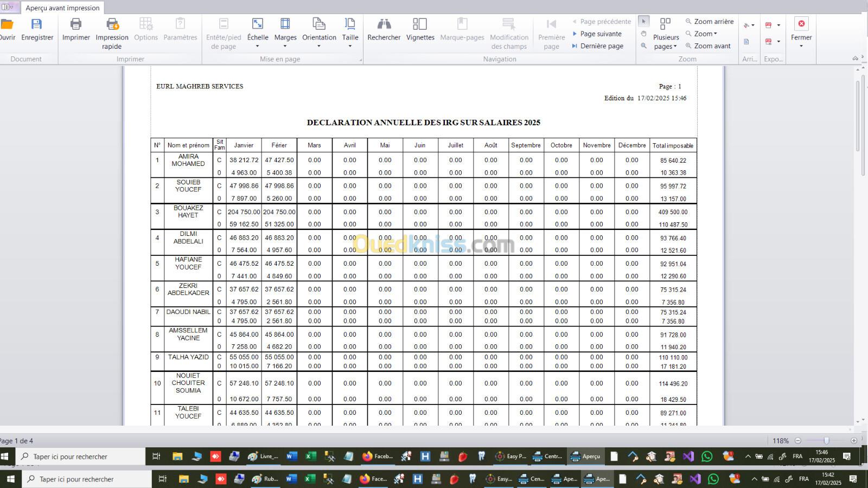Save document with Enregistrer icon

pyautogui.click(x=37, y=24)
